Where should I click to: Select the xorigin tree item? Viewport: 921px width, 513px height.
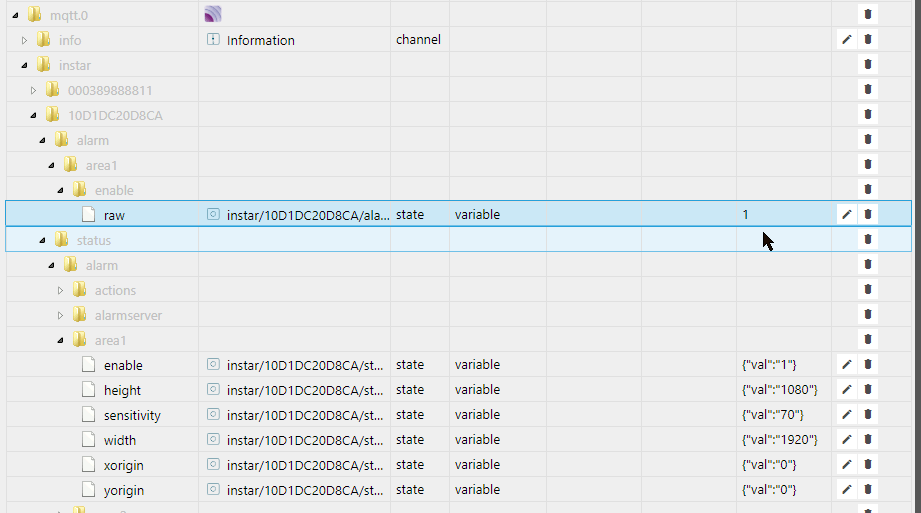[x=125, y=465]
